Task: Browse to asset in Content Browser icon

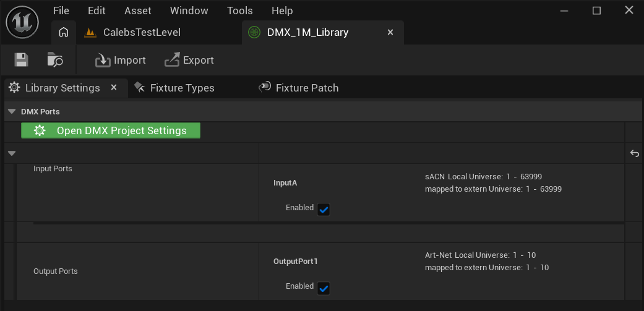Action: pyautogui.click(x=55, y=60)
